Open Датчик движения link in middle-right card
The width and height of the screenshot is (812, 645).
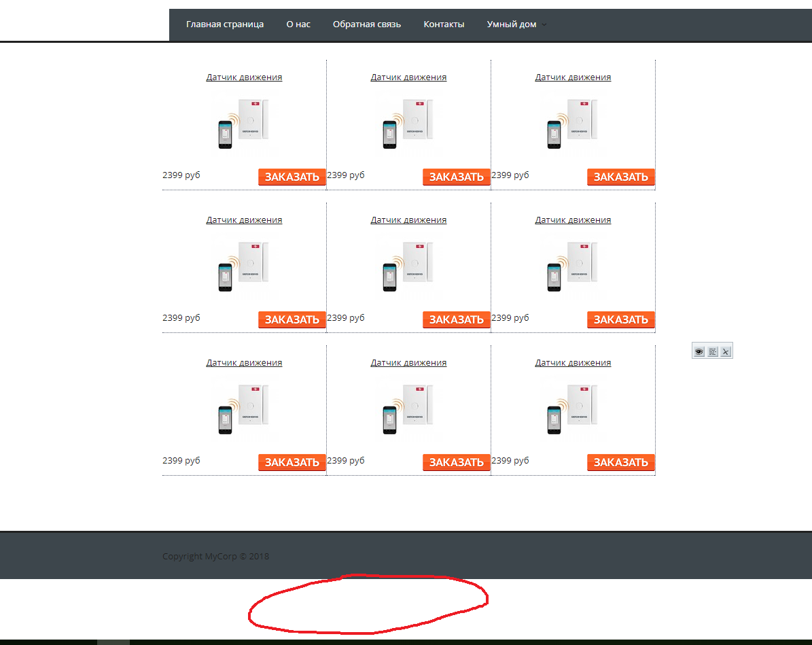point(573,220)
